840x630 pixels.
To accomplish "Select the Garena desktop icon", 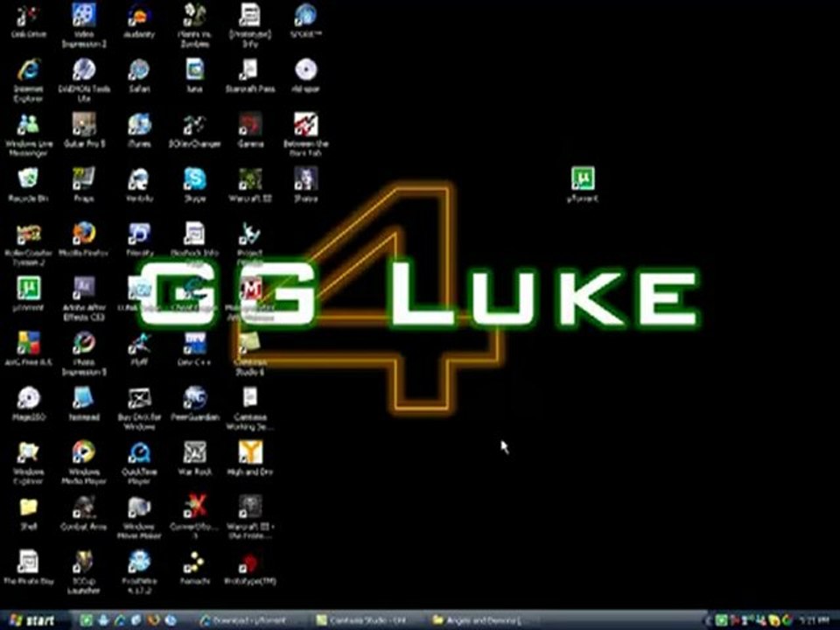I will (x=250, y=130).
